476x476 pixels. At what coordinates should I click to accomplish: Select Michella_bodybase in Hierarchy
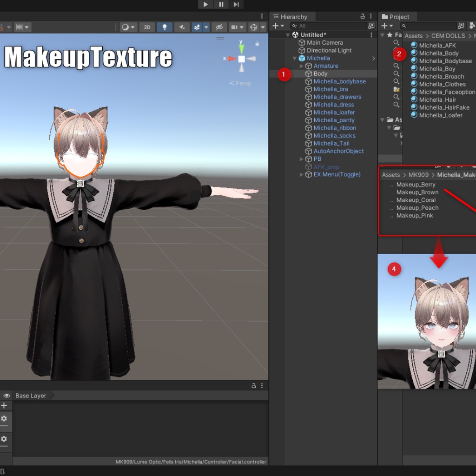339,81
